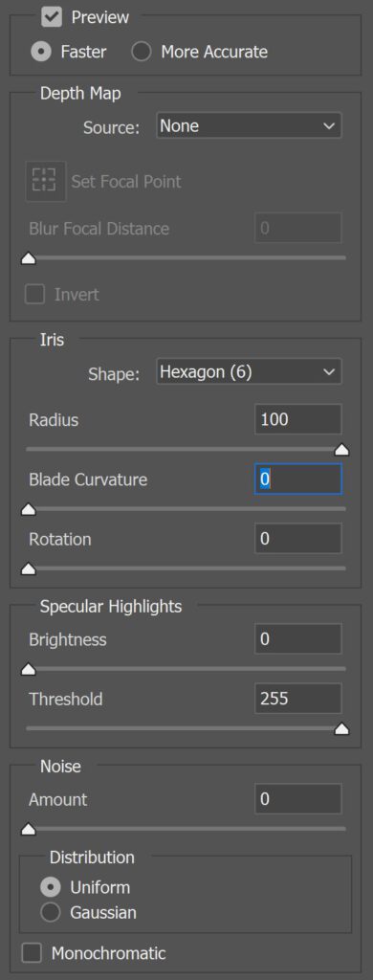Image resolution: width=373 pixels, height=980 pixels.
Task: Click the Threshold slider handle
Action: click(341, 729)
